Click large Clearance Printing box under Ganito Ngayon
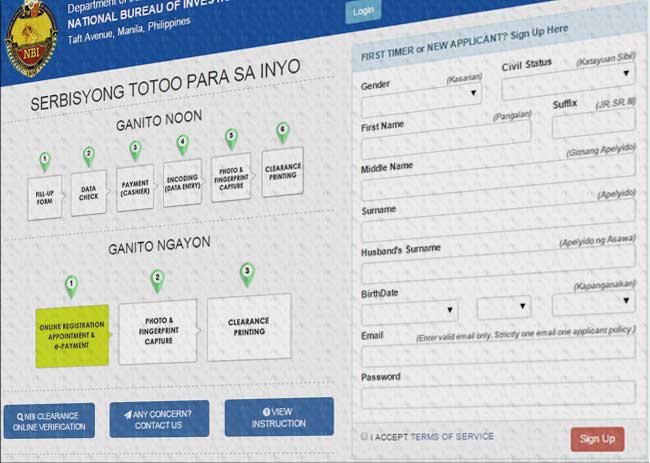The image size is (650, 463). pos(249,327)
